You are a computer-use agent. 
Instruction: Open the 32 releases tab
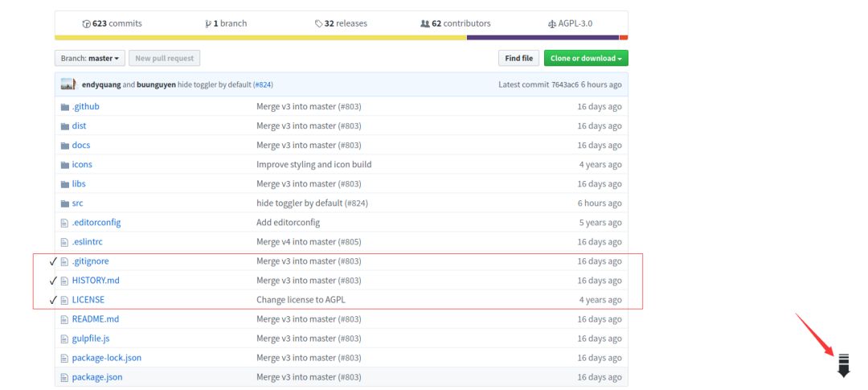[x=341, y=24]
